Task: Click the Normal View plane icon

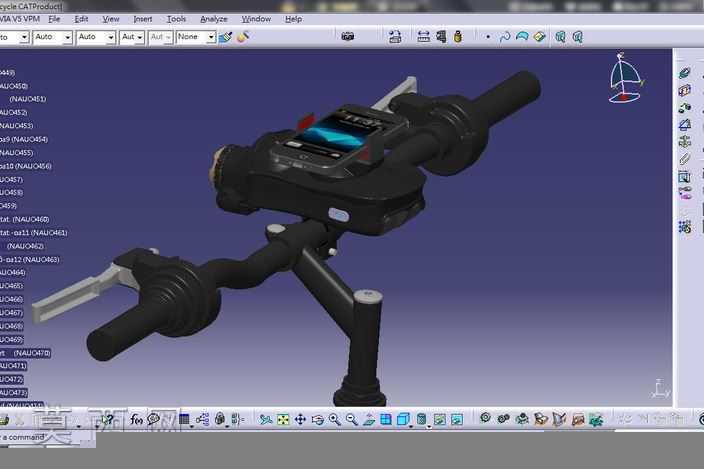Action: coord(369,420)
